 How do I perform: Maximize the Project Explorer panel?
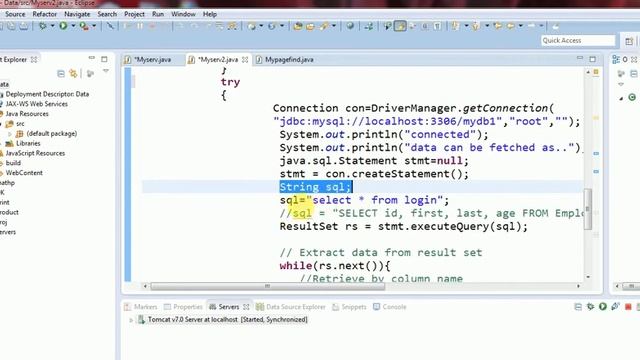104,59
